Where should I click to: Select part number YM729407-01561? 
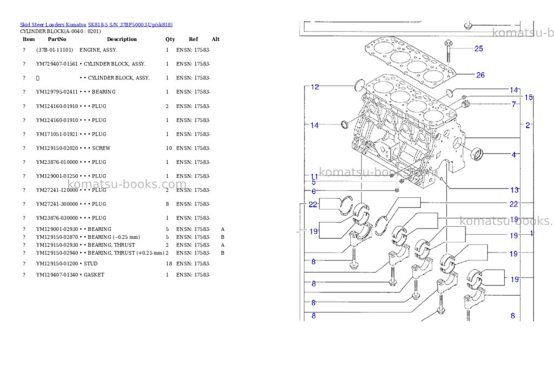click(x=57, y=64)
